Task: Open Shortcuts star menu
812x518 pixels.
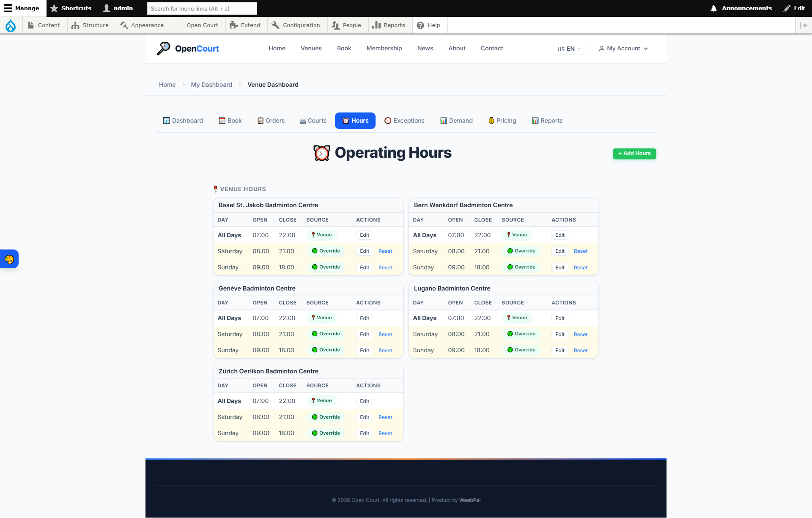Action: (x=71, y=8)
